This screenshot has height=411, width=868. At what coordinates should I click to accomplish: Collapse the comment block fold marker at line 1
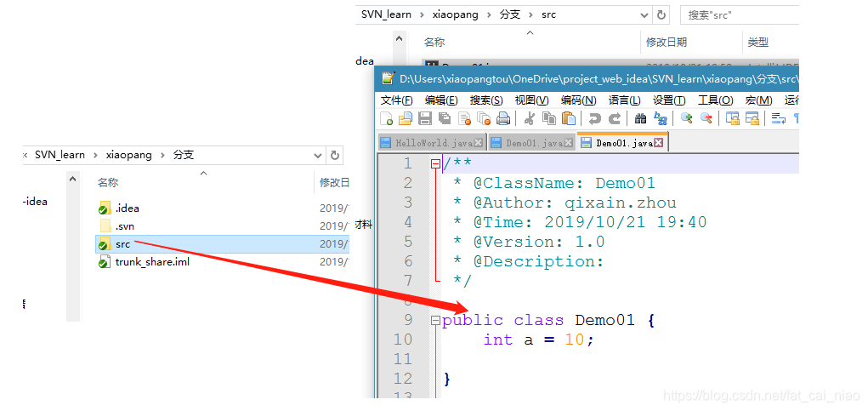click(435, 164)
